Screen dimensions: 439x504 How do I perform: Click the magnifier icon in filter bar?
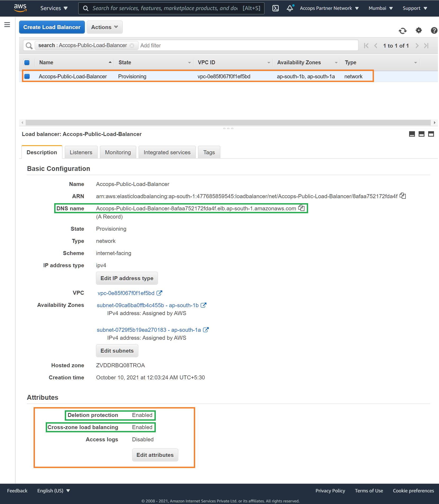[x=29, y=46]
